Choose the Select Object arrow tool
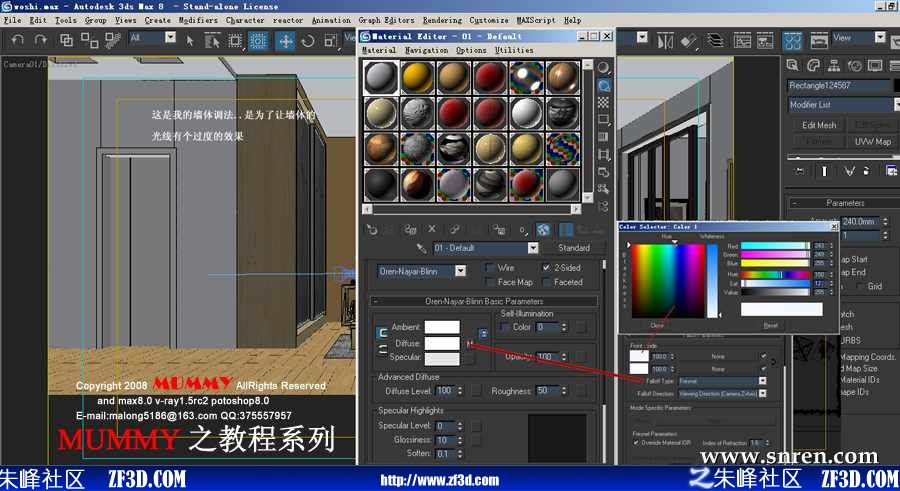The width and height of the screenshot is (900, 491). point(190,41)
